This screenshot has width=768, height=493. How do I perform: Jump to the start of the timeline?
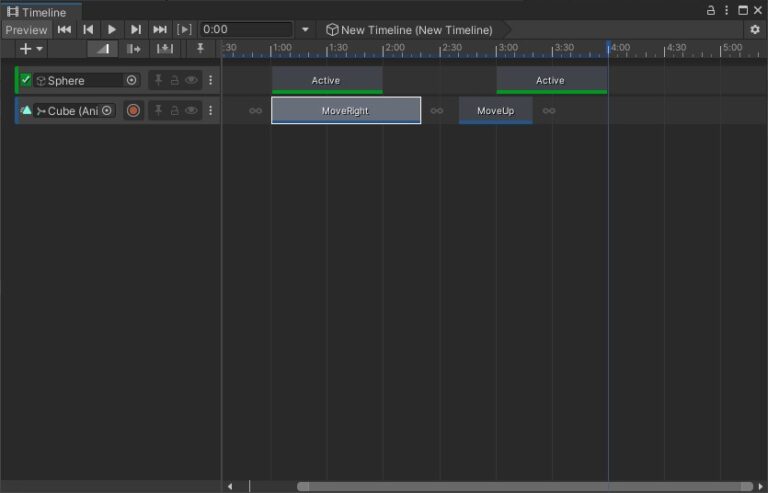(65, 30)
